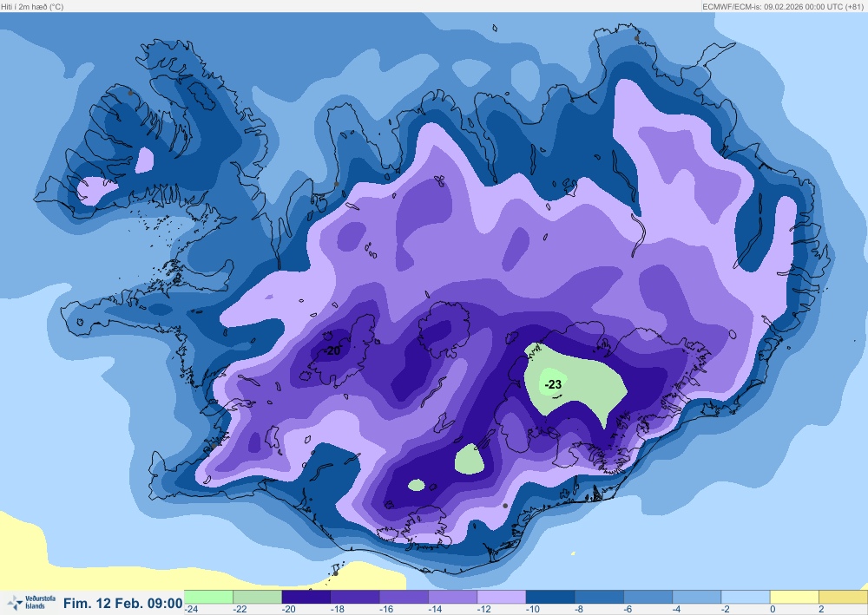Click the station dot in the Westfjords
Screen dimensions: 868x615
click(130, 93)
